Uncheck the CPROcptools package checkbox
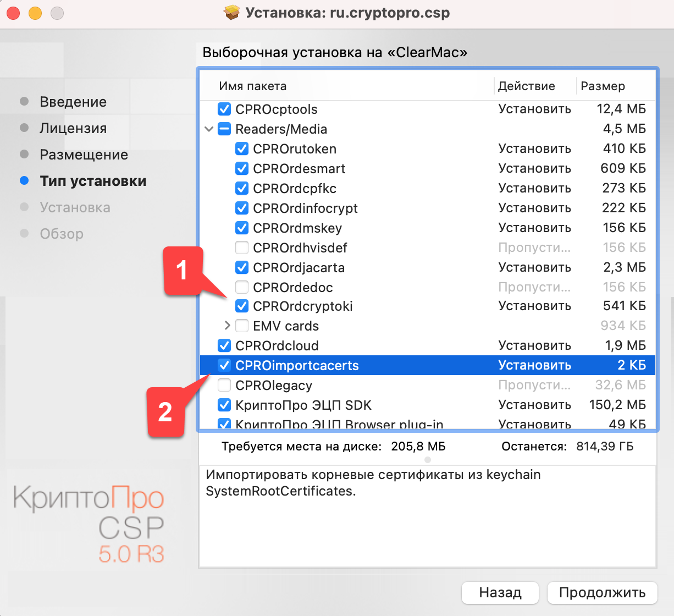 pyautogui.click(x=224, y=109)
